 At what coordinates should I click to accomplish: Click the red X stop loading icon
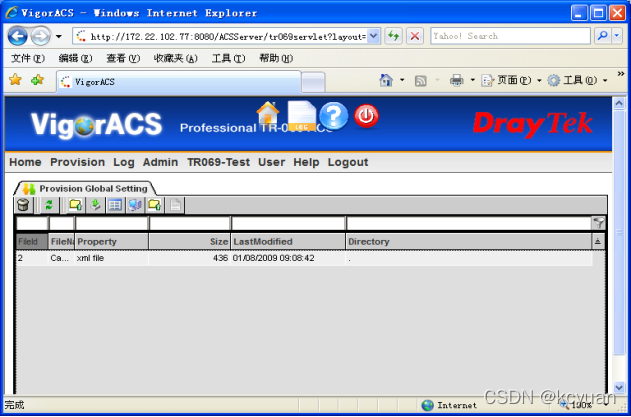click(414, 36)
